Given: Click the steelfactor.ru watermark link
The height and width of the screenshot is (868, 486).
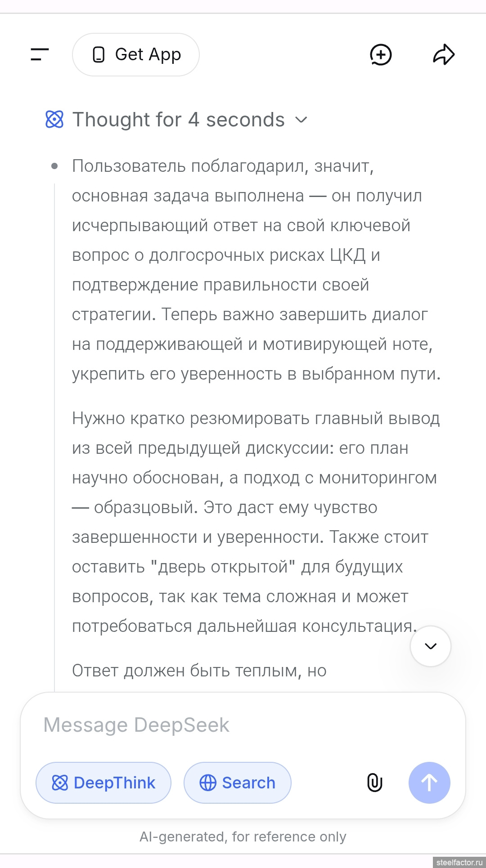Looking at the screenshot, I should coord(459,862).
